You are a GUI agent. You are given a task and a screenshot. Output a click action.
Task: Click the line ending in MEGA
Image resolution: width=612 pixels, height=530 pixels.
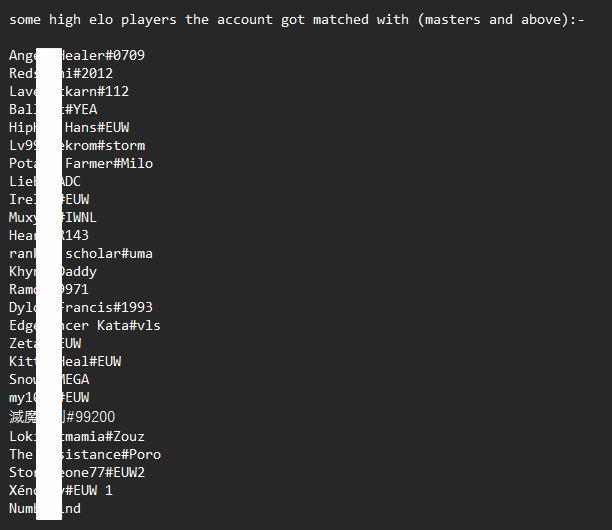(49, 379)
